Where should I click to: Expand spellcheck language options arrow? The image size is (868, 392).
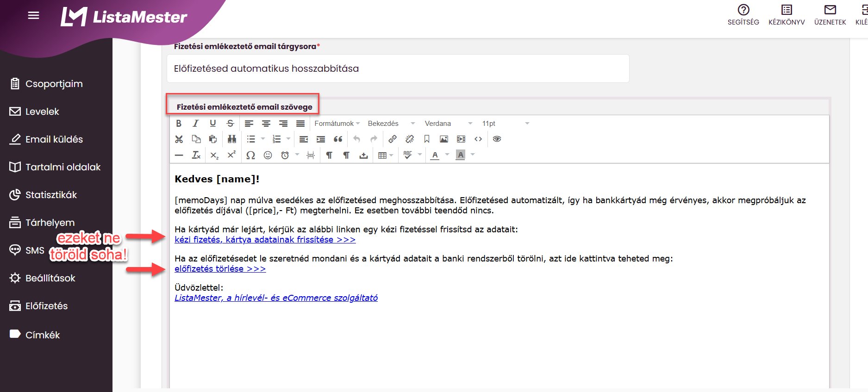pyautogui.click(x=420, y=155)
